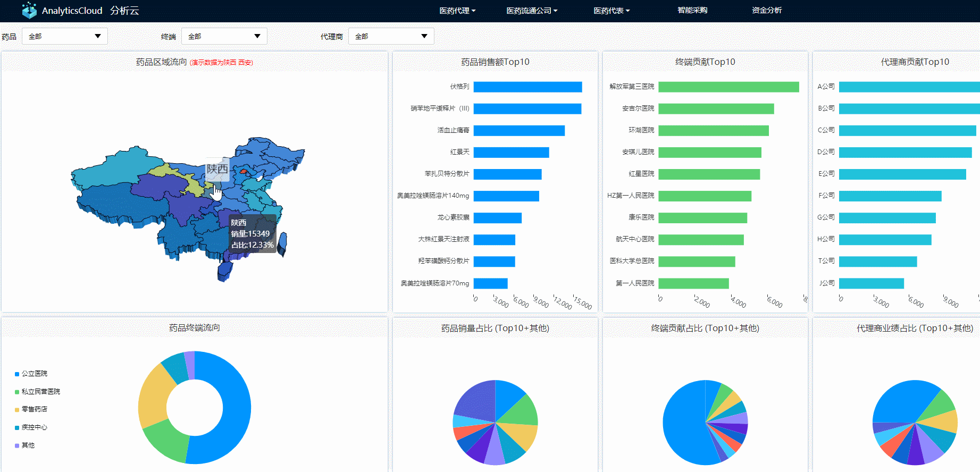
Task: Click the AnalyticsCloud logo icon
Action: [29, 10]
